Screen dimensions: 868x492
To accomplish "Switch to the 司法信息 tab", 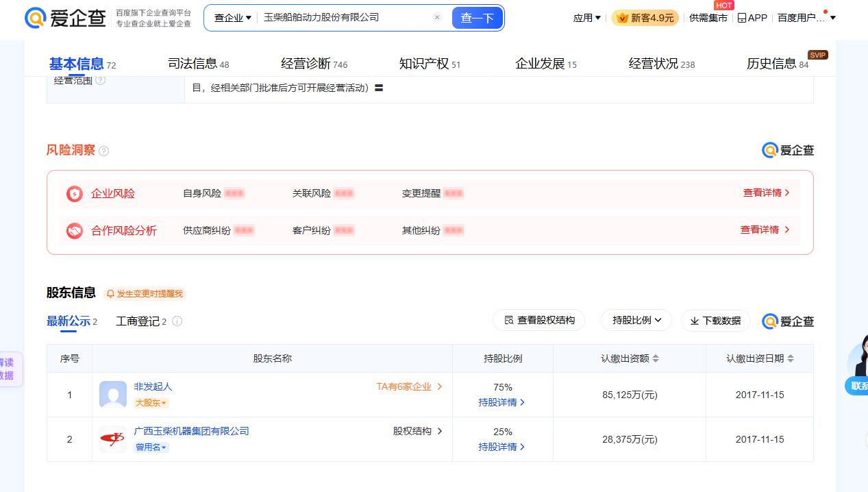I will click(198, 64).
